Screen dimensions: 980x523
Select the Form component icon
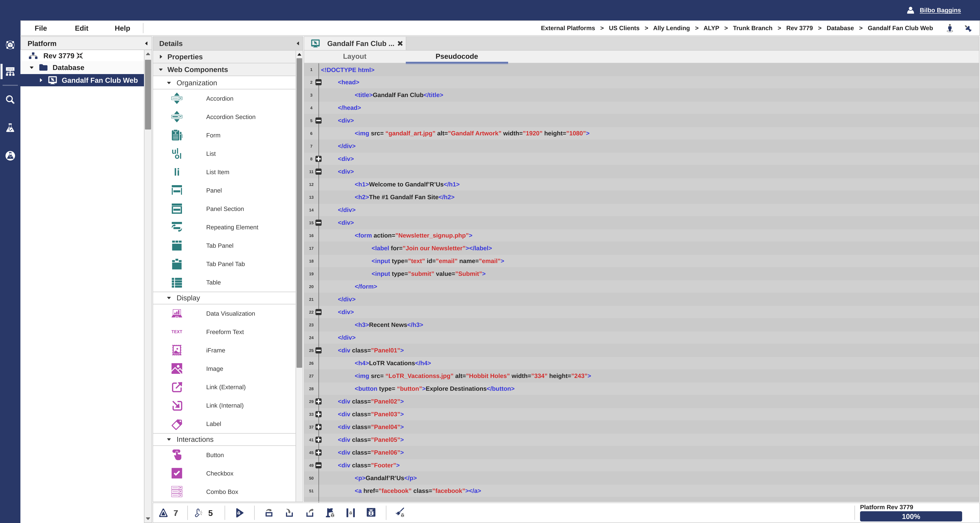[177, 135]
